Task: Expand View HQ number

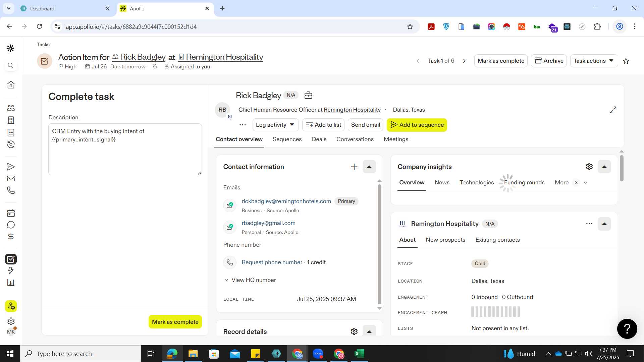Action: 250,280
